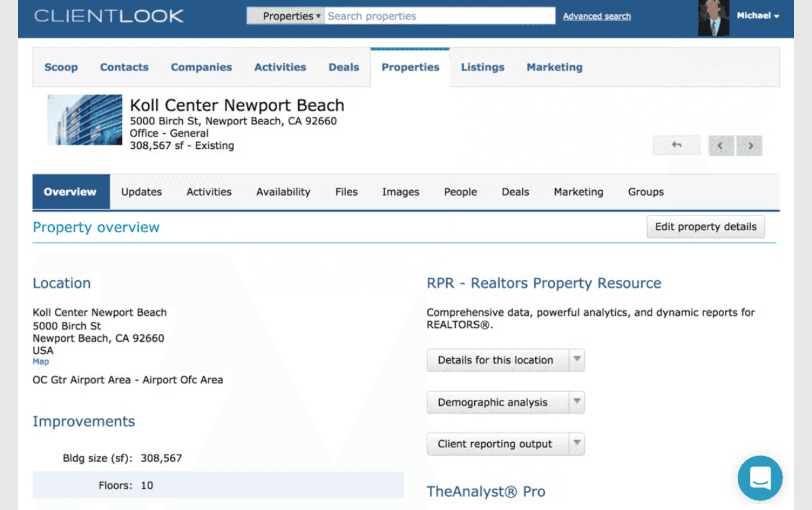Click the TheAnalyst Pro heading
The width and height of the screenshot is (812, 510).
pos(486,491)
